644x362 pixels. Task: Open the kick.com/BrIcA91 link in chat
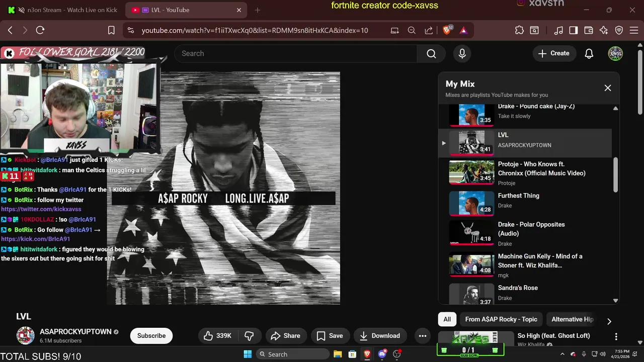point(36,239)
